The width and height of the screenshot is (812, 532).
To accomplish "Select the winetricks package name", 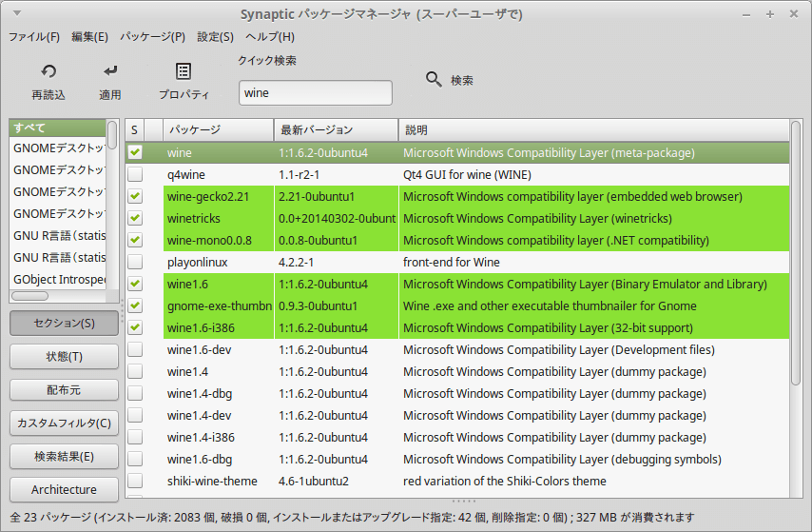I will point(194,218).
